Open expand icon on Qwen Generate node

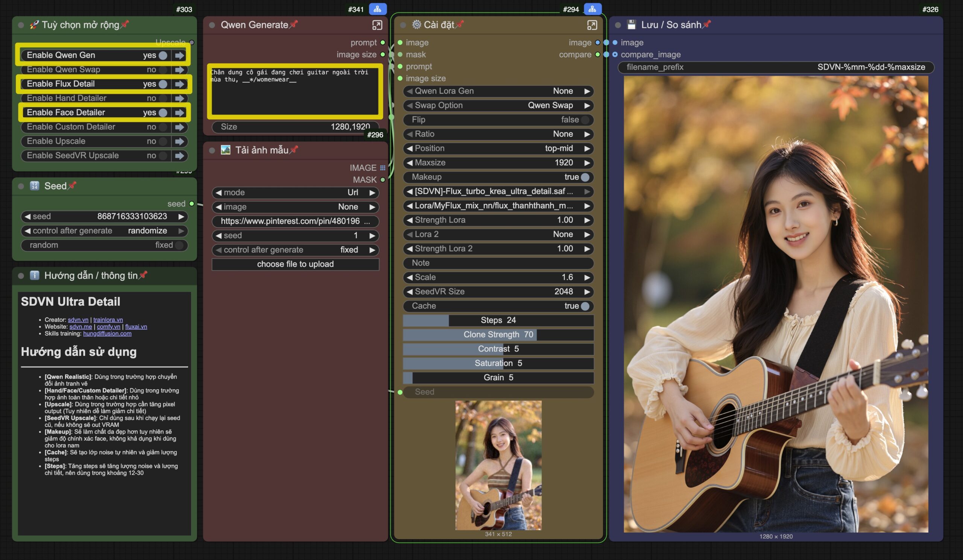click(377, 25)
